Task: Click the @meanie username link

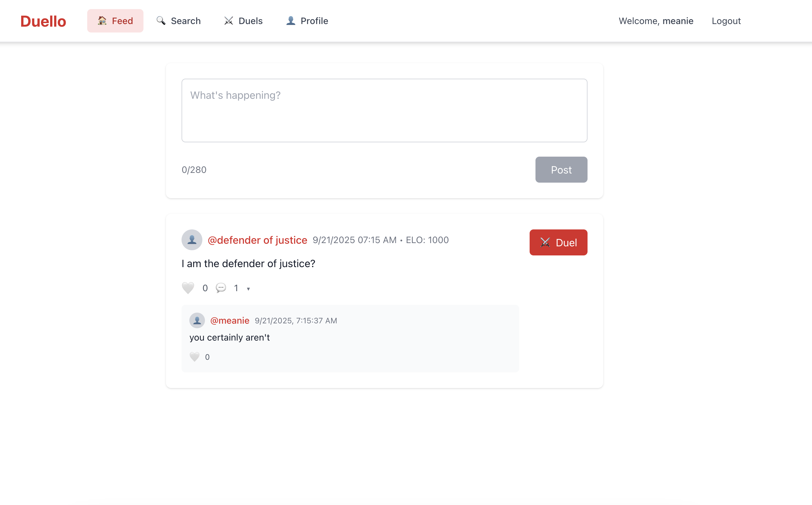Action: [230, 320]
